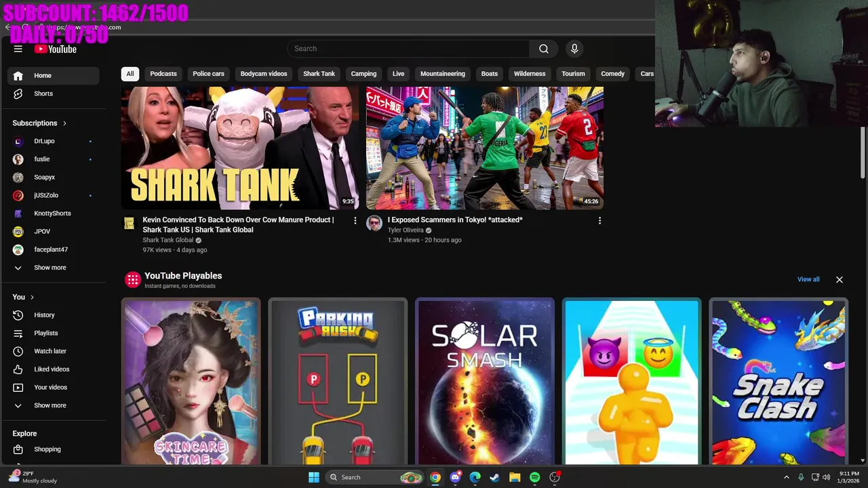Open File Explorer from the taskbar

515,477
